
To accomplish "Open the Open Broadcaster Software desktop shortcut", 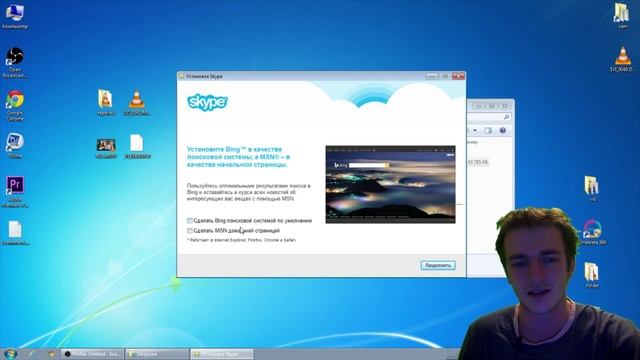I will (15, 62).
